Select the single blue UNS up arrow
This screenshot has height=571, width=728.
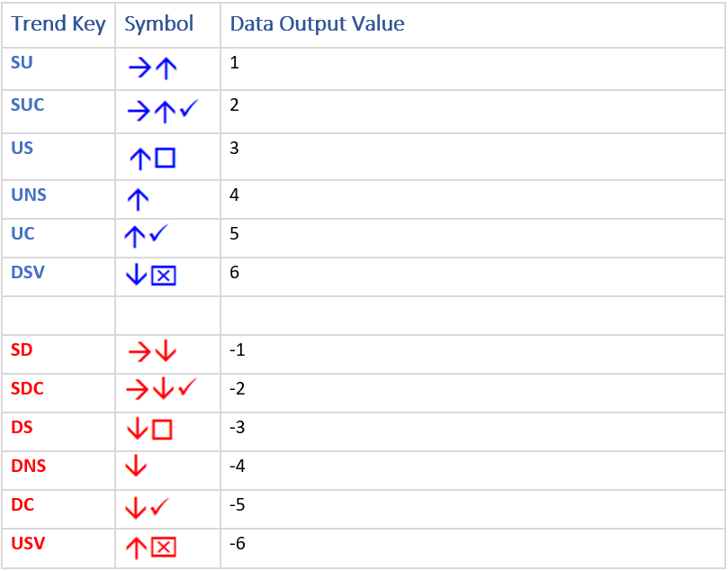click(138, 200)
